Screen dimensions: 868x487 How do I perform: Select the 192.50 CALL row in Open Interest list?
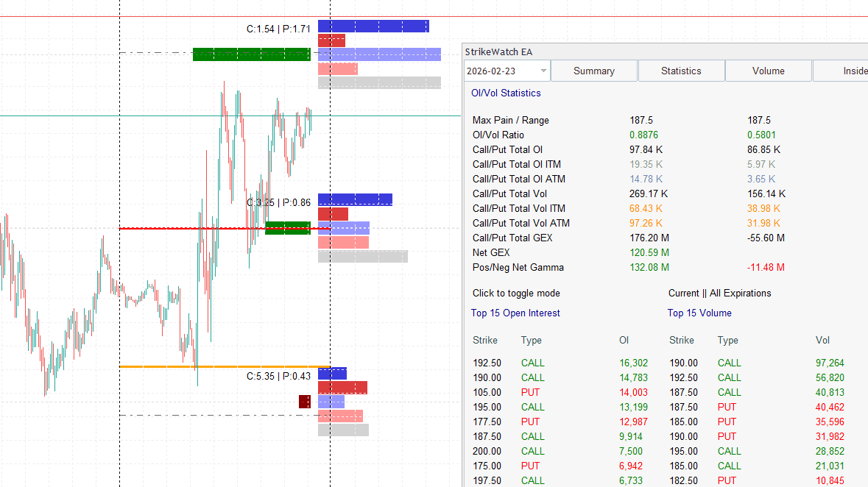pyautogui.click(x=515, y=363)
